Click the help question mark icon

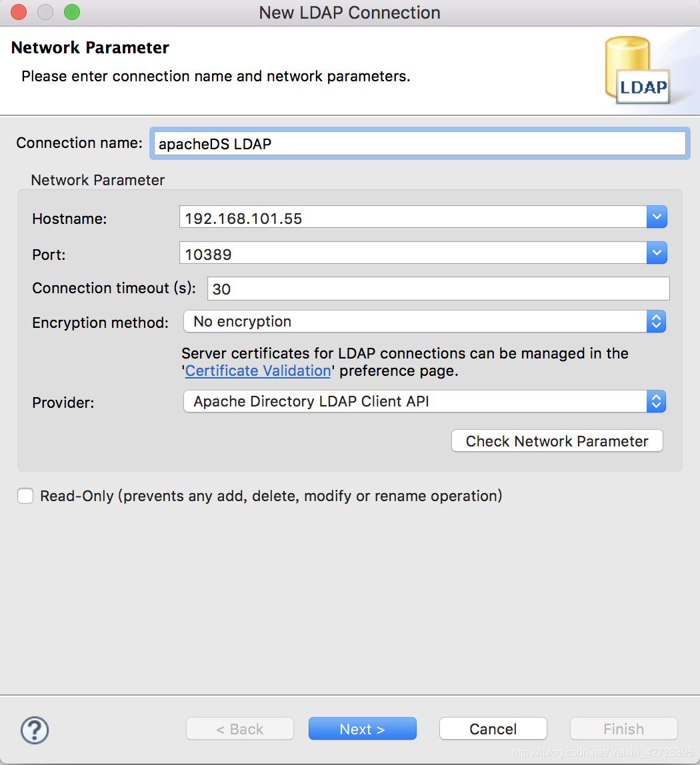pyautogui.click(x=34, y=730)
